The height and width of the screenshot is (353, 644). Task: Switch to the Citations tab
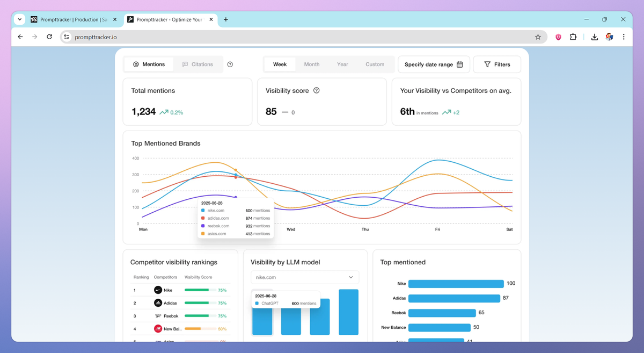coord(197,64)
